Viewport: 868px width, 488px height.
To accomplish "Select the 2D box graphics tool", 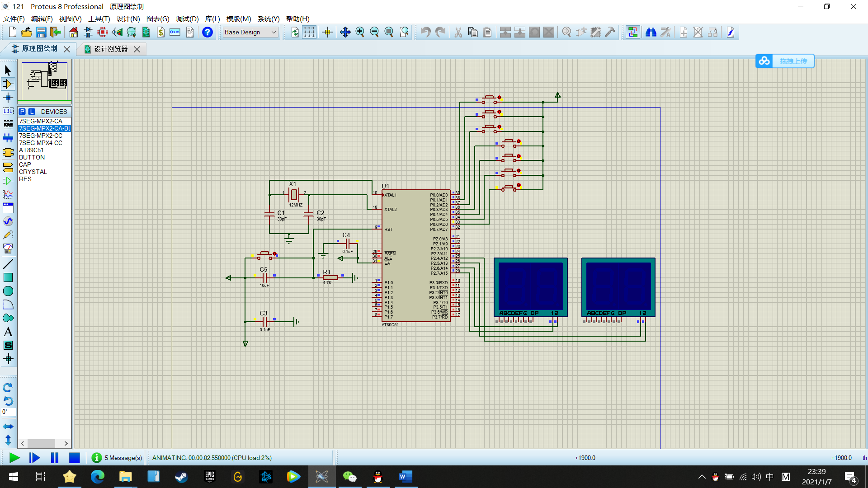I will coord(8,277).
